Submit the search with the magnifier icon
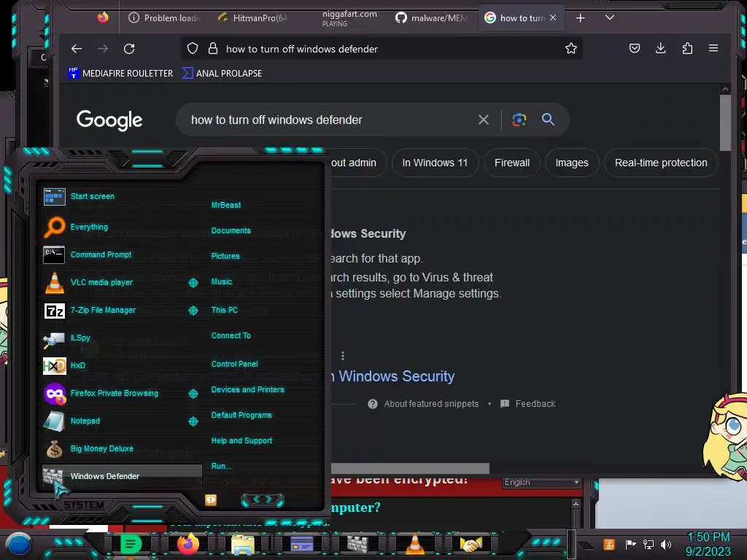Screen dimensions: 747x560 pos(548,120)
